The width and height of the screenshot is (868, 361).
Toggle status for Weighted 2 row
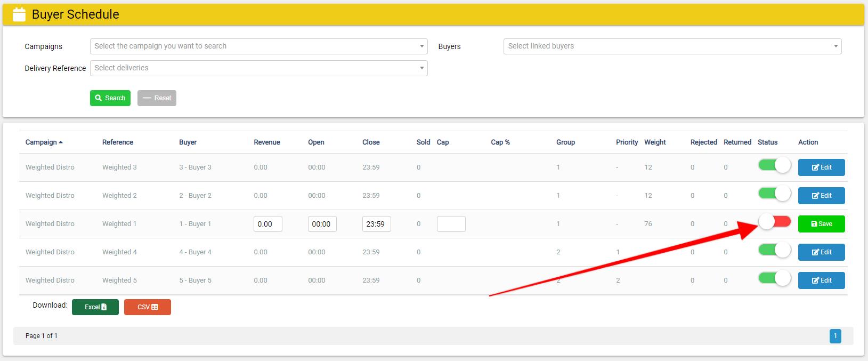coord(774,194)
